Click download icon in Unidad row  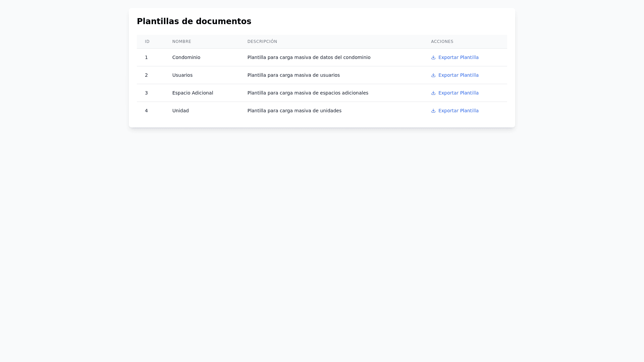pos(433,111)
